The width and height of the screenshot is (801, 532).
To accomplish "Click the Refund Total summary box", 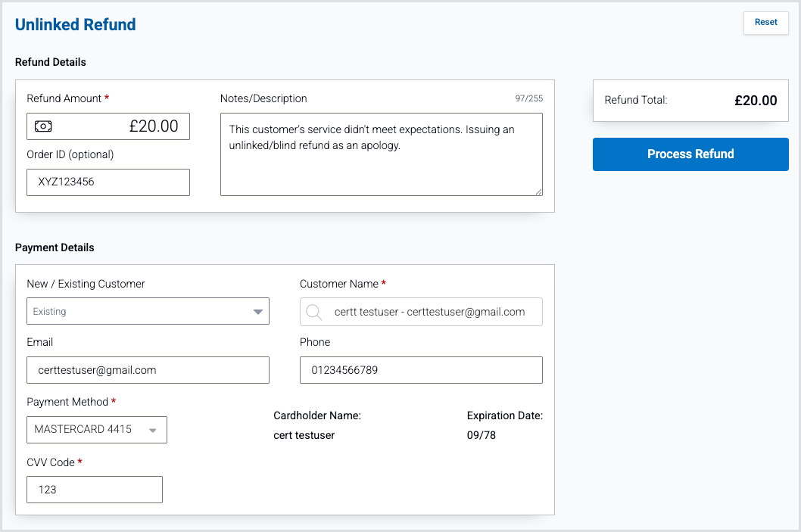I will click(x=690, y=101).
